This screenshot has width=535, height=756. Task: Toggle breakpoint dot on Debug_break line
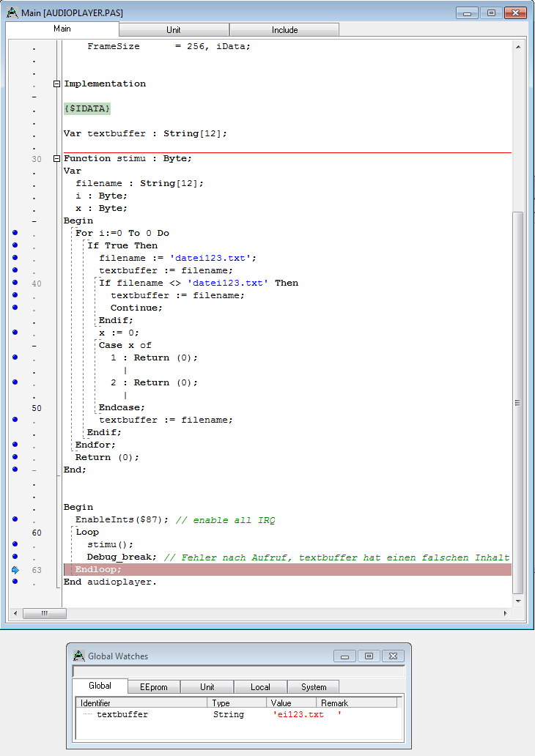click(x=15, y=557)
